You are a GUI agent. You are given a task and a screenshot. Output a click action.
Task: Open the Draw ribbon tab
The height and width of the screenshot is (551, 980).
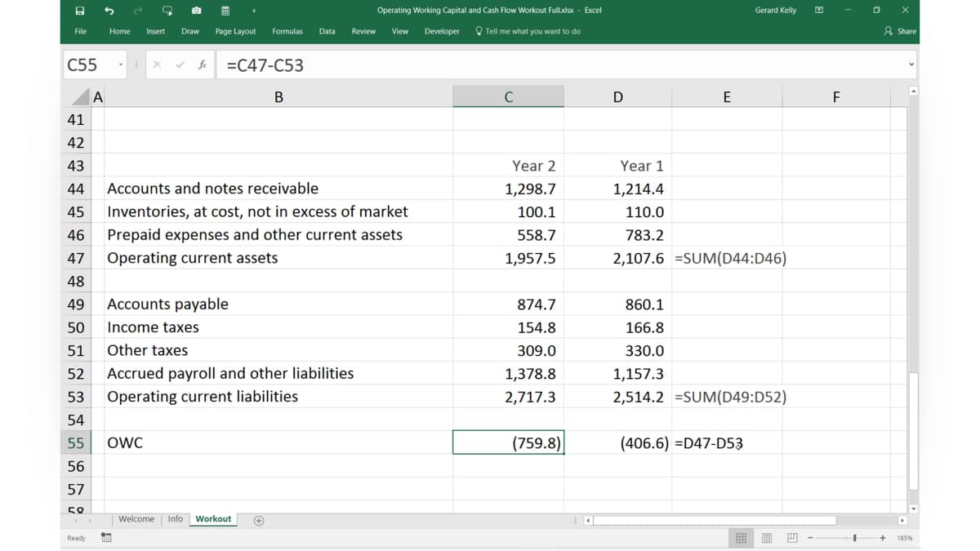190,31
